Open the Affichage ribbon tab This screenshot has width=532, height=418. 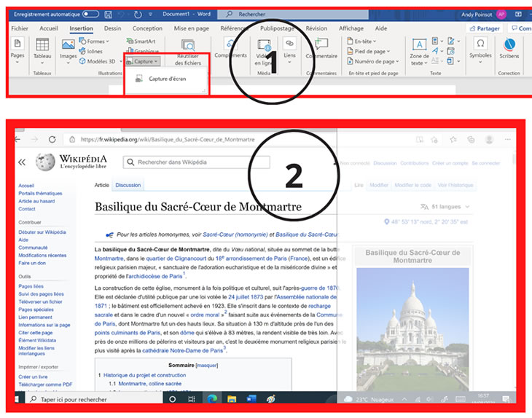(x=351, y=28)
